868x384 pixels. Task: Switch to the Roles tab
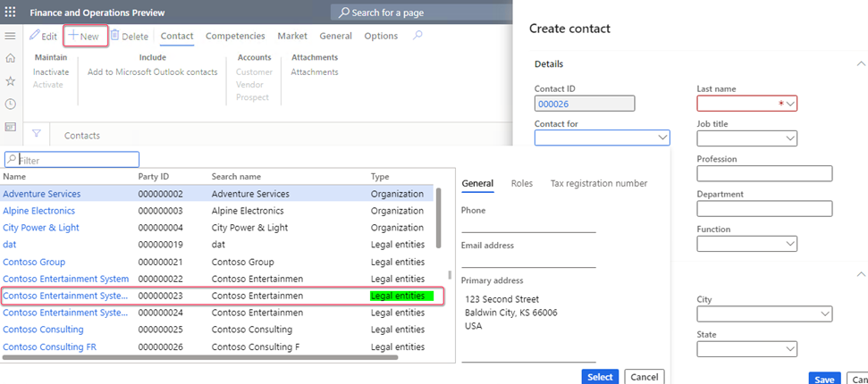tap(522, 183)
